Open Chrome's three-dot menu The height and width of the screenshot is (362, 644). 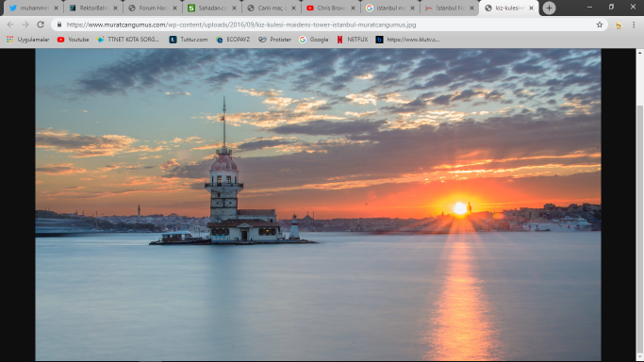pos(634,25)
